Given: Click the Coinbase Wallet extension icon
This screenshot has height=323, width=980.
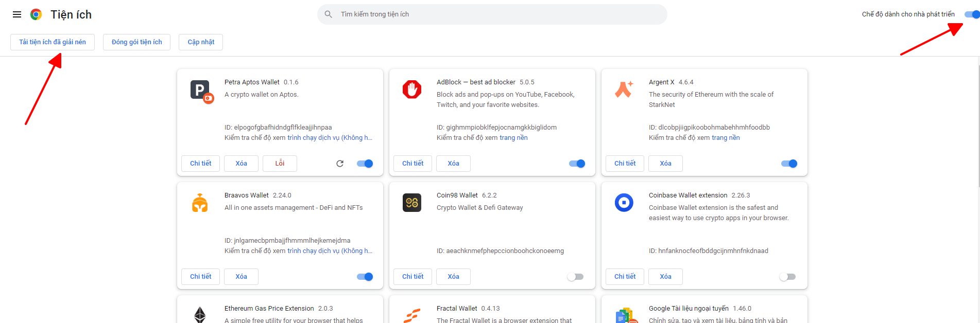Looking at the screenshot, I should click(624, 203).
